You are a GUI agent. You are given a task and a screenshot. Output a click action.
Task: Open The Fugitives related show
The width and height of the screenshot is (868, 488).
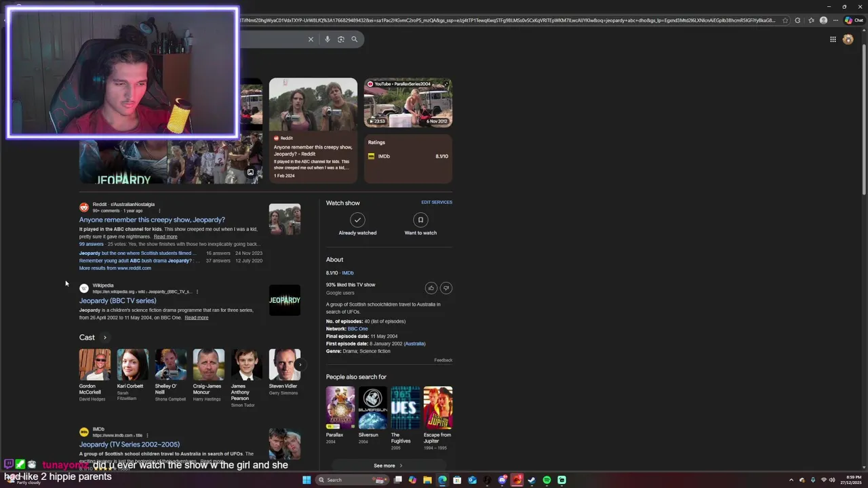(x=405, y=418)
